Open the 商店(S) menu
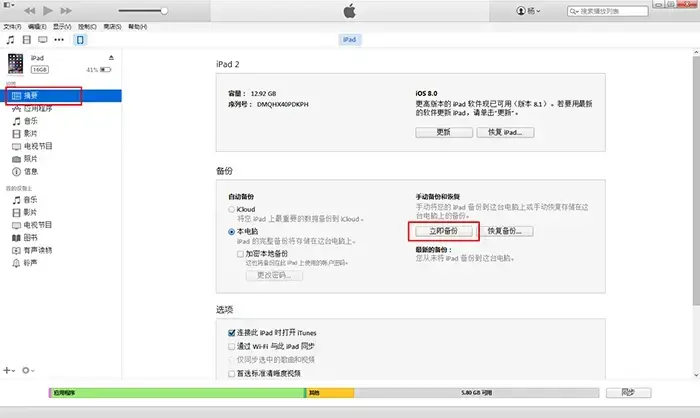This screenshot has height=418, width=700. point(112,27)
